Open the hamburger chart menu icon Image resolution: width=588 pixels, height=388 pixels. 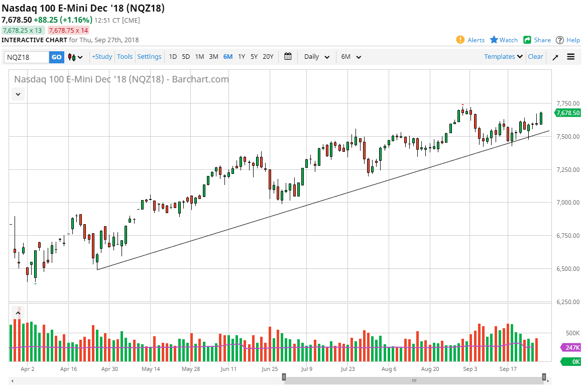click(x=571, y=57)
